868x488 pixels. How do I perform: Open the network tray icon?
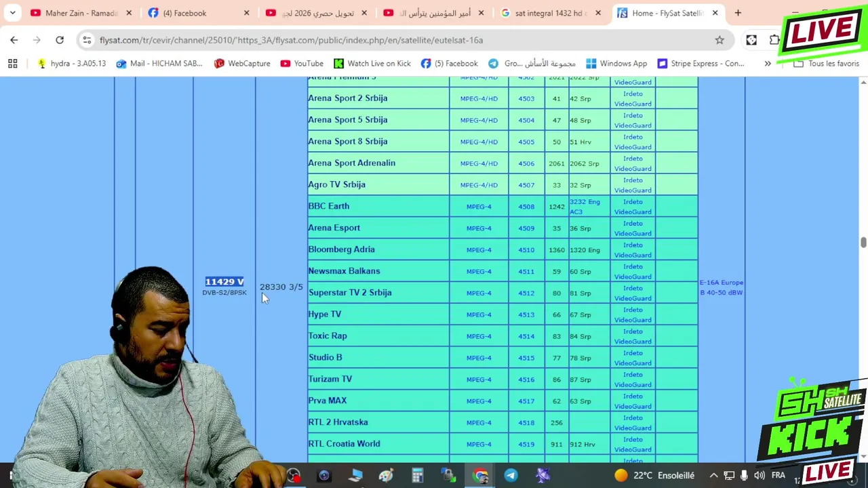pos(729,476)
